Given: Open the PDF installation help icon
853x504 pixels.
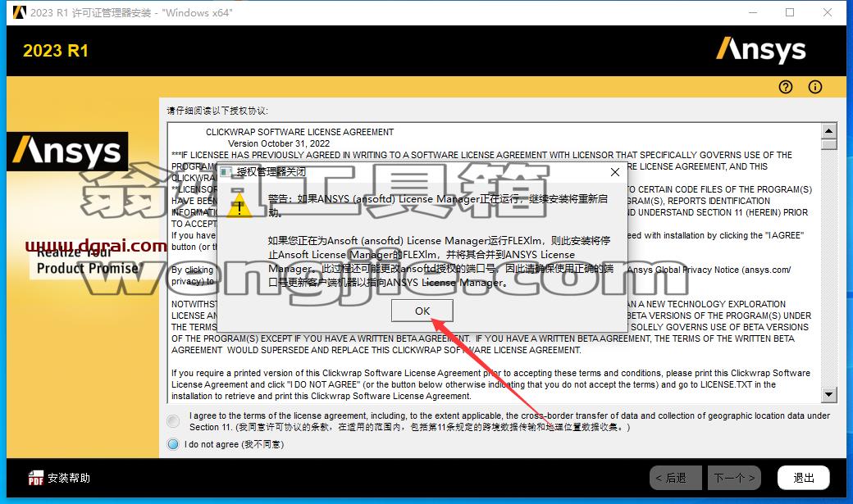Looking at the screenshot, I should [x=35, y=478].
